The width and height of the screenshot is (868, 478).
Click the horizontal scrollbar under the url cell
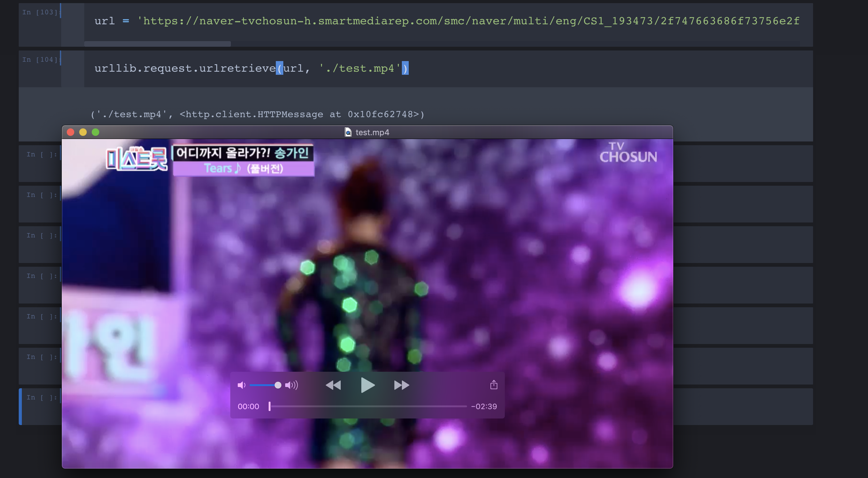click(x=157, y=44)
